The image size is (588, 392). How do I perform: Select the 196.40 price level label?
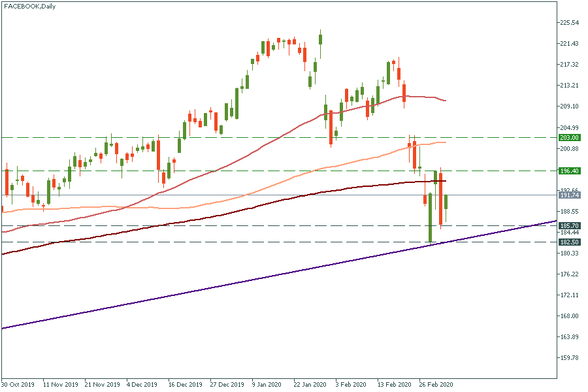click(570, 171)
